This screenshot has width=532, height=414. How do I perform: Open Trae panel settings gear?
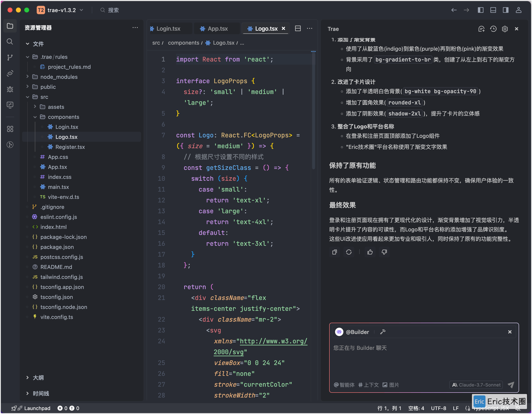tap(505, 29)
